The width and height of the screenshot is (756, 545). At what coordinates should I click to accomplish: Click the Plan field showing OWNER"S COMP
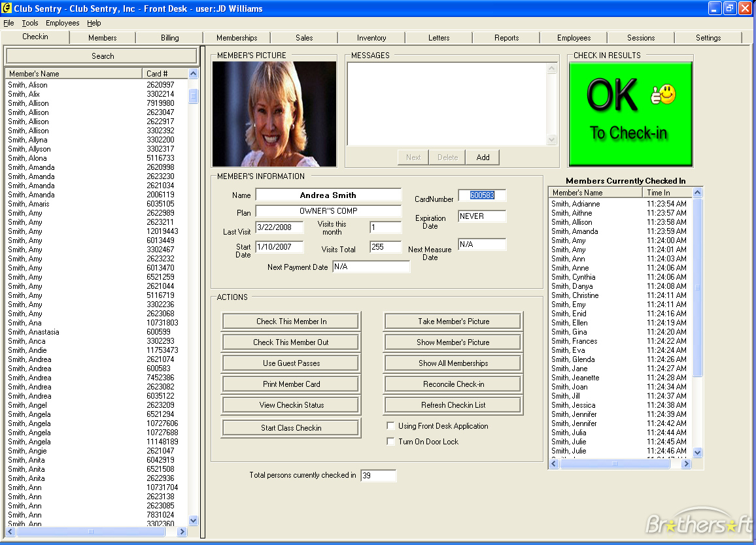coord(328,211)
